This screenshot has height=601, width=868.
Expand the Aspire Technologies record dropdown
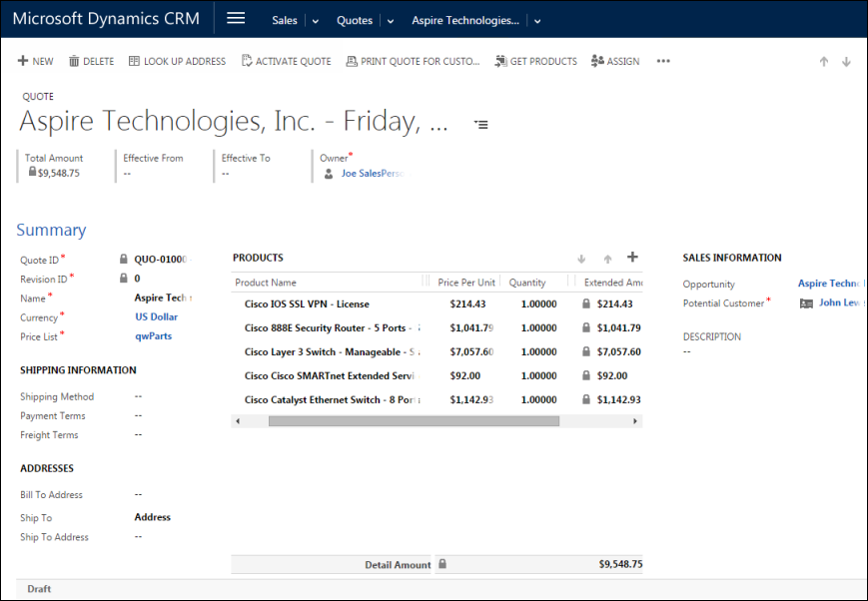coord(537,21)
